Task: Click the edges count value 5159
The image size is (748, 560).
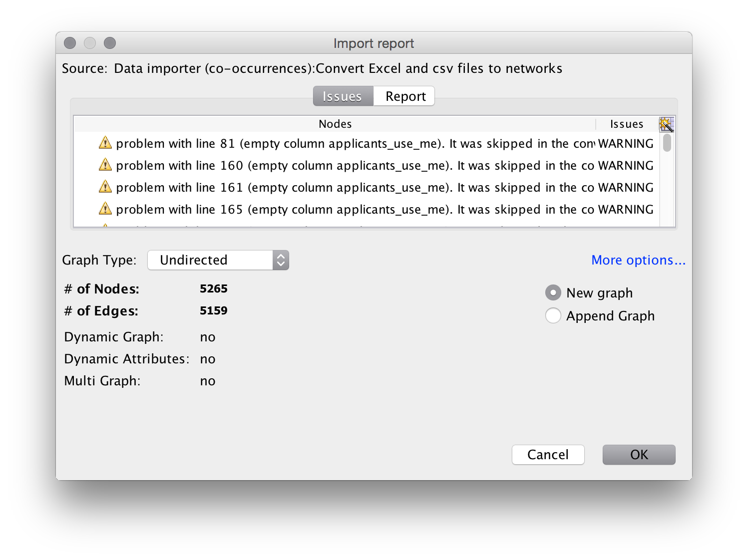Action: pyautogui.click(x=214, y=310)
